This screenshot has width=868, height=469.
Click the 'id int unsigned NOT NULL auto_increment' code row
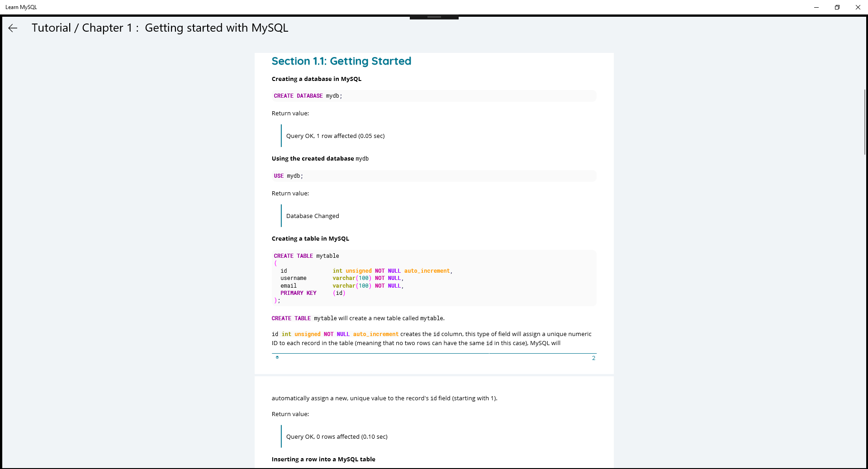coord(366,271)
